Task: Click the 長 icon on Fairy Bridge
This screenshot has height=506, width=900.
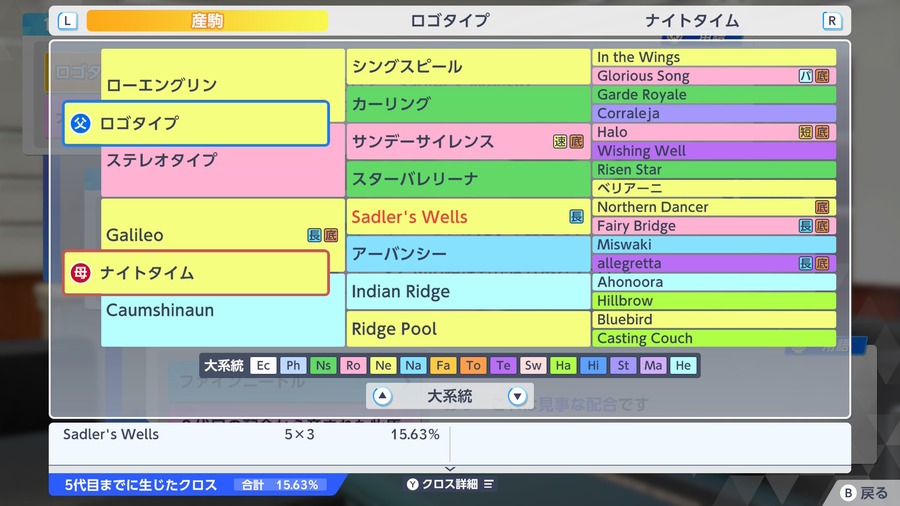Action: pos(806,226)
